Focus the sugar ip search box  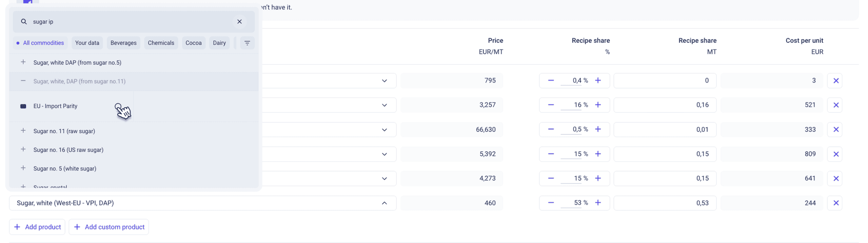tap(129, 22)
